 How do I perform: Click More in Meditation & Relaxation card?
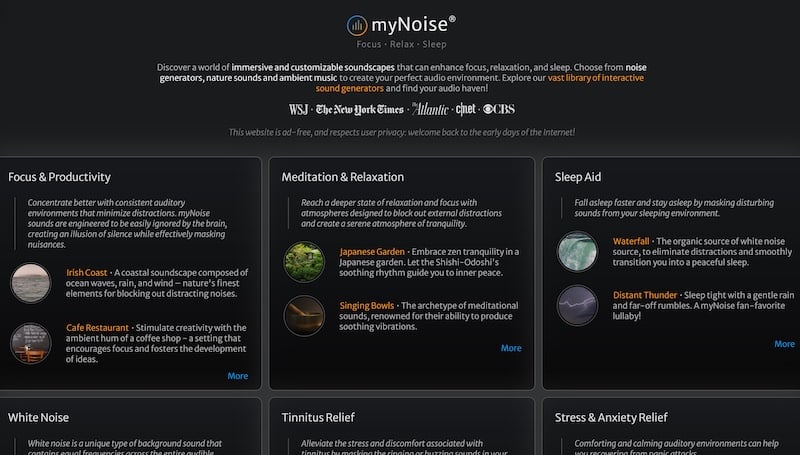click(x=511, y=348)
